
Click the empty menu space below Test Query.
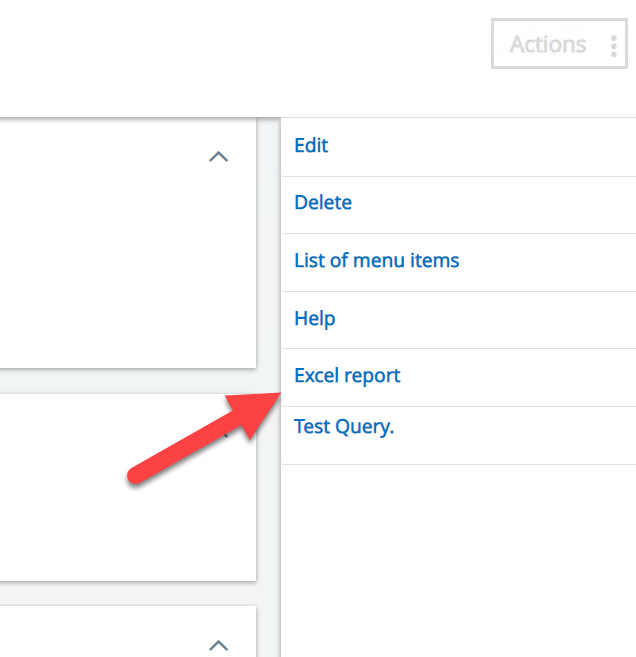[x=459, y=561]
